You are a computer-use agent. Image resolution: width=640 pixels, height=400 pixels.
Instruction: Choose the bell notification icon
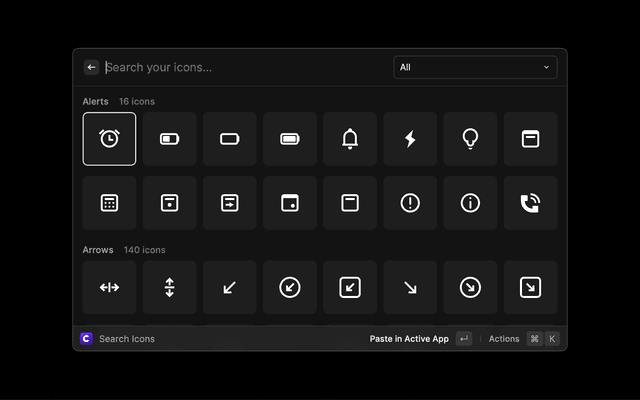(349, 139)
